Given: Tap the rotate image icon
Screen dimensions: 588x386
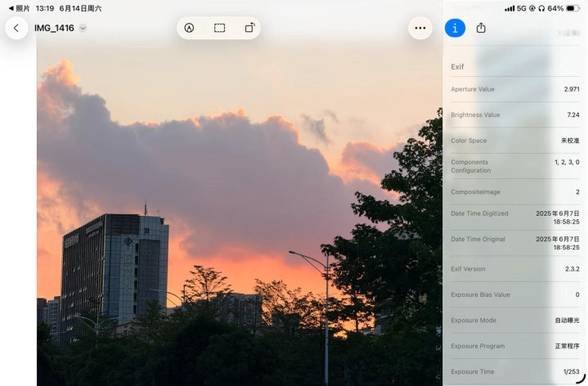Looking at the screenshot, I should (x=249, y=28).
